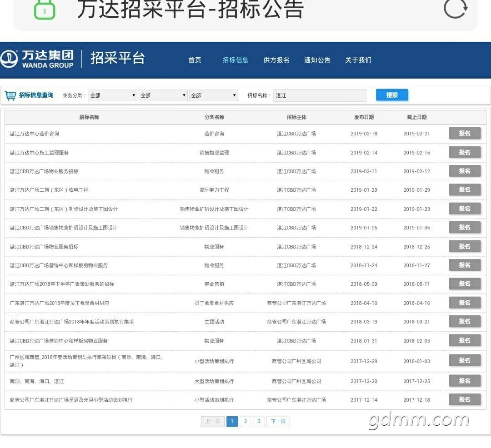Click the 招标名称 column header
Viewport: 491px width, 448px height.
click(89, 117)
